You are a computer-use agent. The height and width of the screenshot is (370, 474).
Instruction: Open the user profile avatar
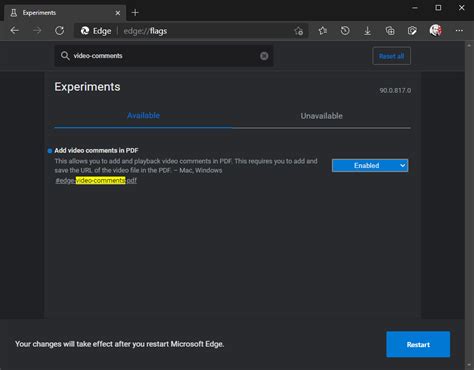coord(435,31)
